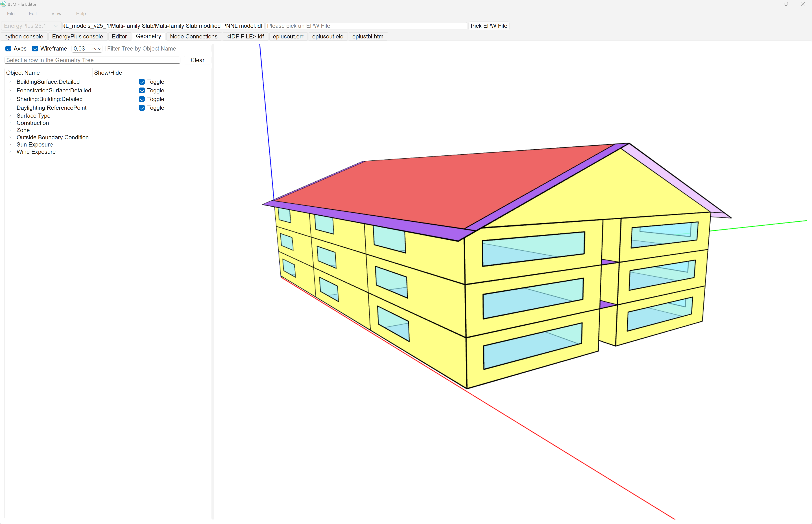Click the Object Name column header
This screenshot has height=524, width=812.
point(49,73)
